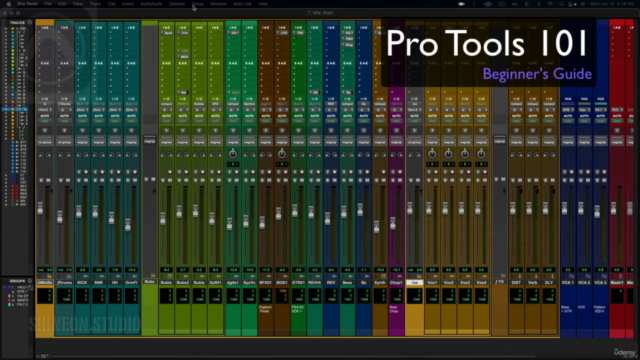Select the Verb track name button
This screenshot has width=640, height=360.
[533, 282]
